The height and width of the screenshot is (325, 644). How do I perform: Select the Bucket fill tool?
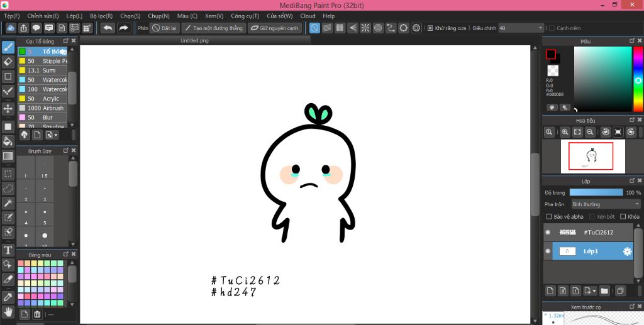8,141
